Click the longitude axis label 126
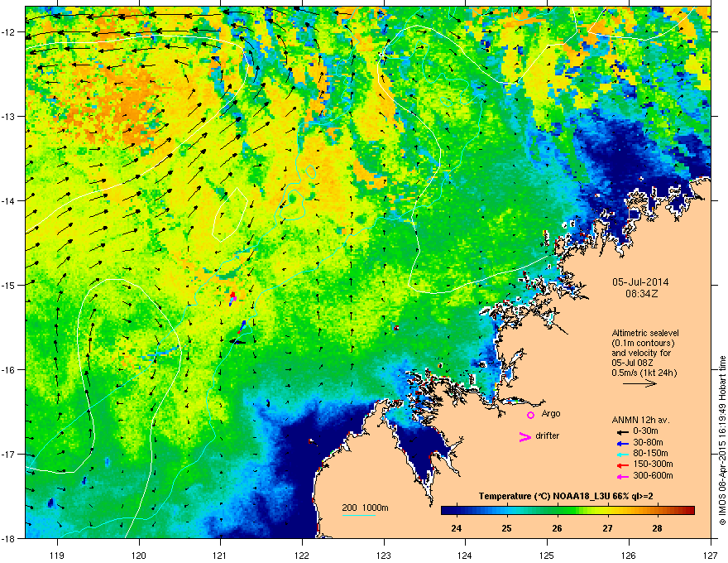 (x=629, y=555)
